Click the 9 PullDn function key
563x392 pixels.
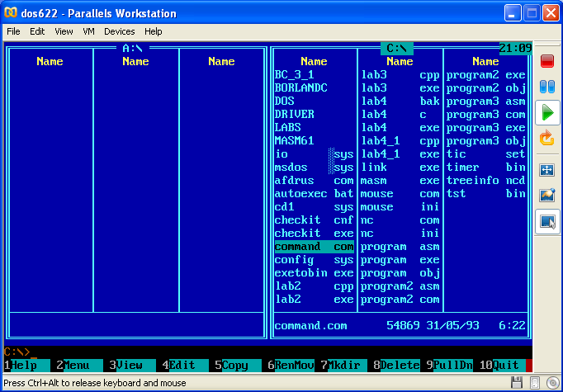tap(449, 366)
